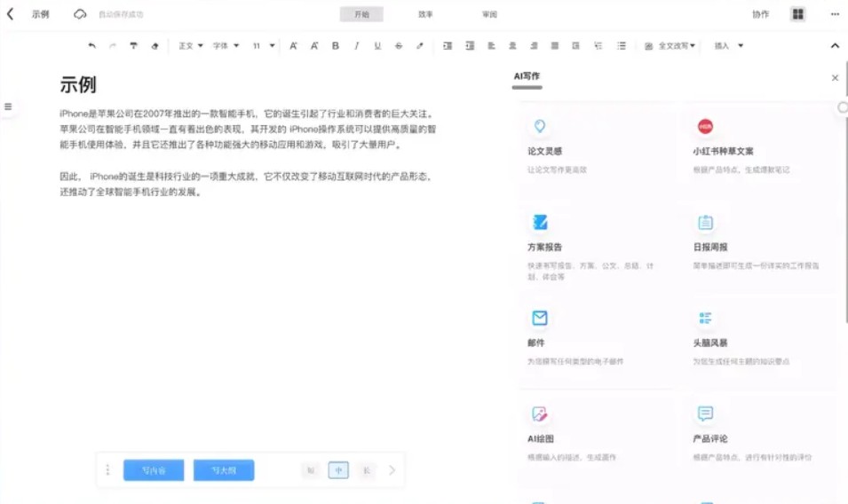Screen dimensions: 848x504
Task: Redo the last undone edit
Action: (x=113, y=46)
